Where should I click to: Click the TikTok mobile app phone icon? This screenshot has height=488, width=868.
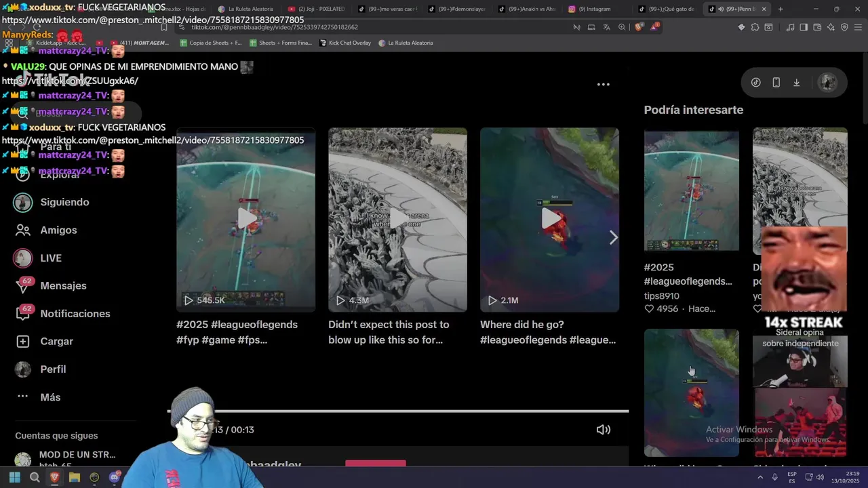click(776, 83)
